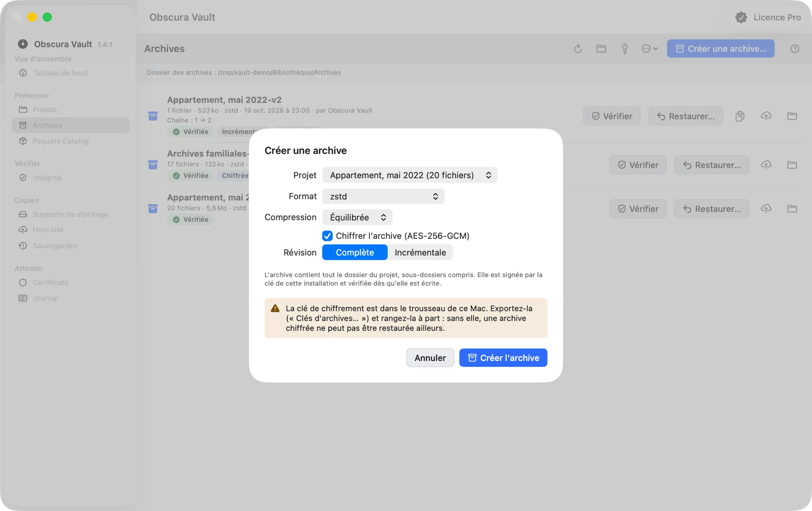This screenshot has height=511, width=812.
Task: Click Restaurer... for Appartement, mai 2022-v2
Action: (x=685, y=116)
